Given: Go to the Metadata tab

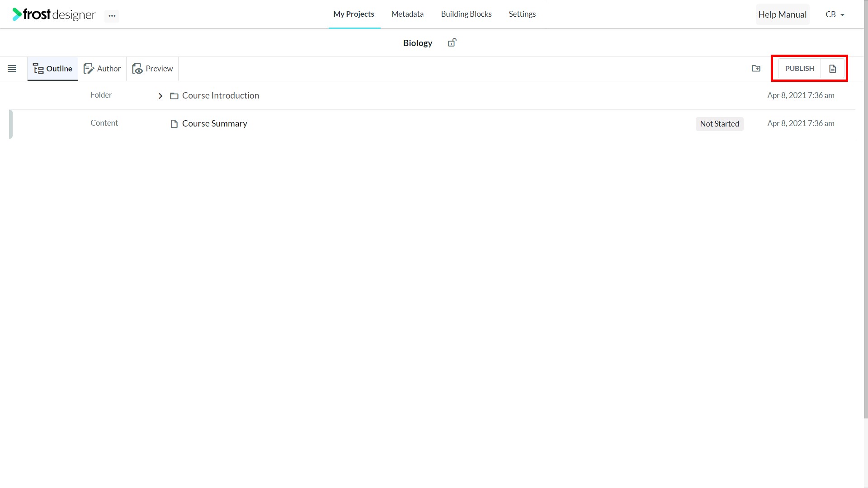Looking at the screenshot, I should (407, 14).
